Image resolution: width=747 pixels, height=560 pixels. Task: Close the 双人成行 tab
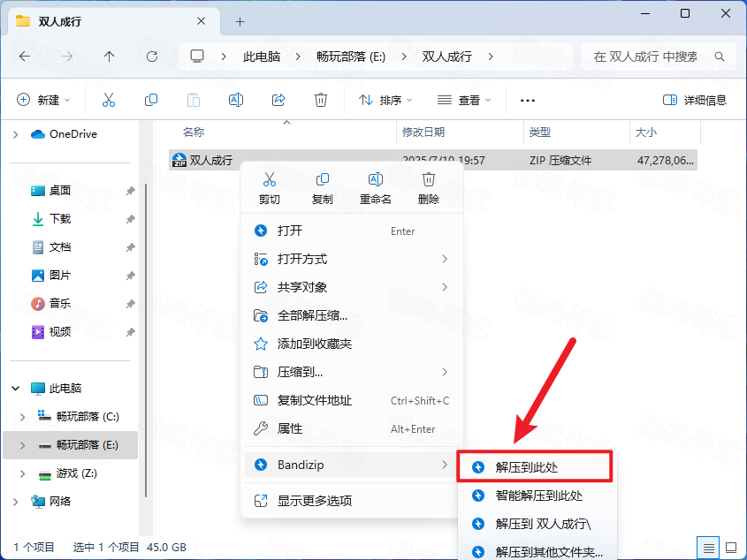pos(202,21)
